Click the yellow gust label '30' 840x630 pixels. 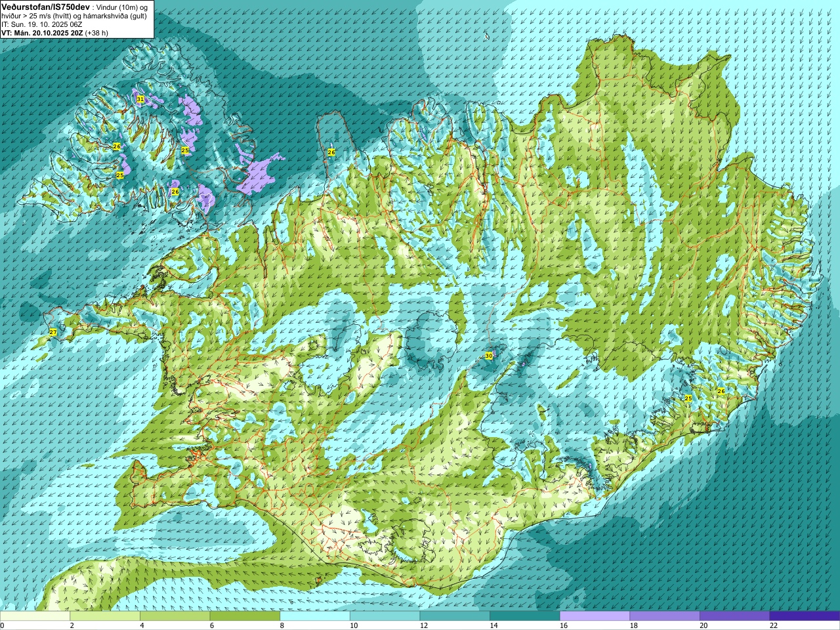pyautogui.click(x=489, y=356)
